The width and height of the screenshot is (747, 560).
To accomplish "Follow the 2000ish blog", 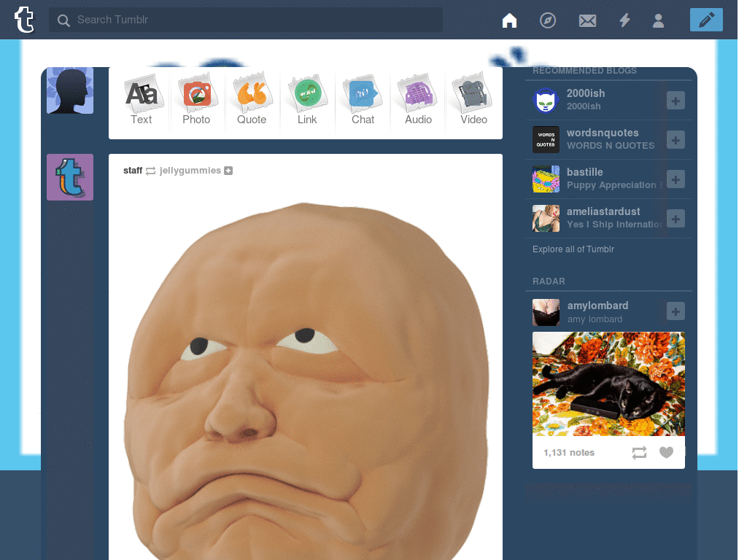I will pos(676,101).
